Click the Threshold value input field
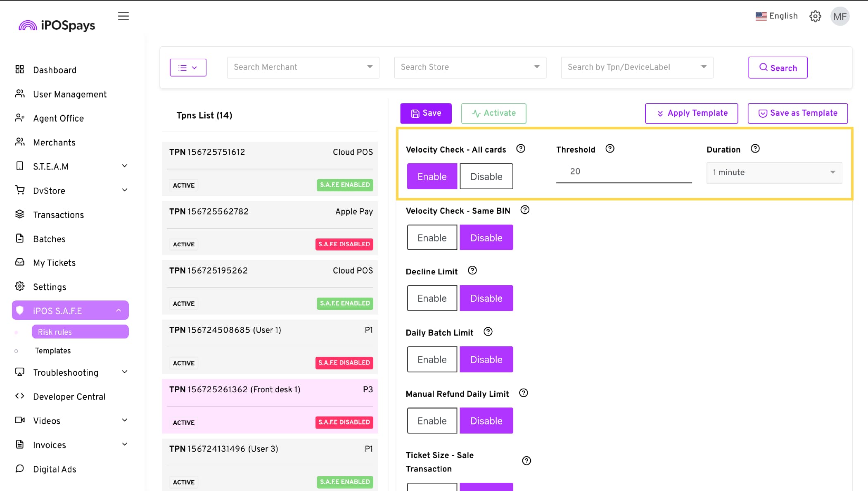 point(624,172)
